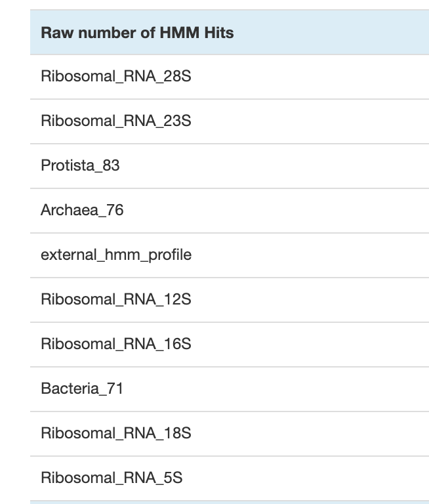
Task: Select the Ribosomal_RNA_23S row
Action: tap(116, 121)
